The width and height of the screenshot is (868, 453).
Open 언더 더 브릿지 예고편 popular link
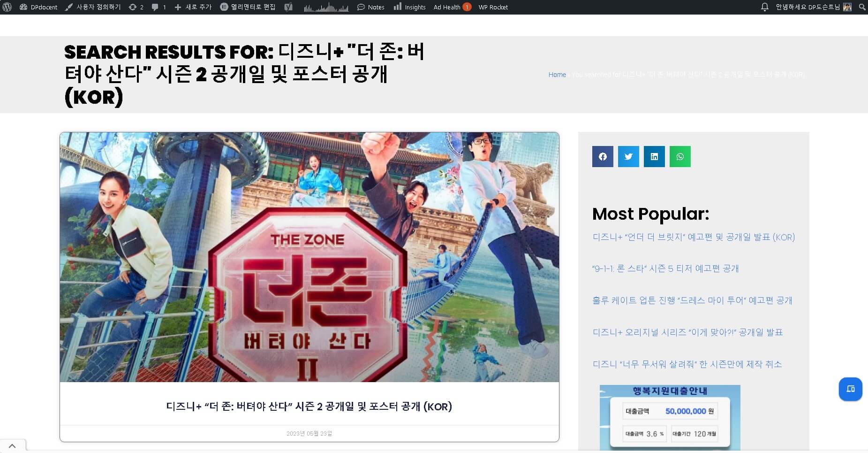coord(694,237)
